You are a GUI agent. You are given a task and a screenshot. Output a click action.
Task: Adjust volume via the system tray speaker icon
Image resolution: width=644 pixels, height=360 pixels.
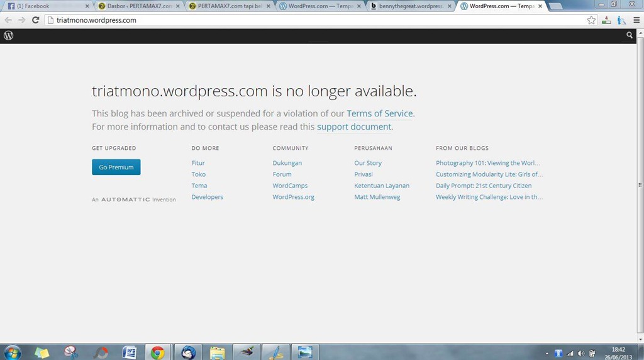click(x=580, y=353)
